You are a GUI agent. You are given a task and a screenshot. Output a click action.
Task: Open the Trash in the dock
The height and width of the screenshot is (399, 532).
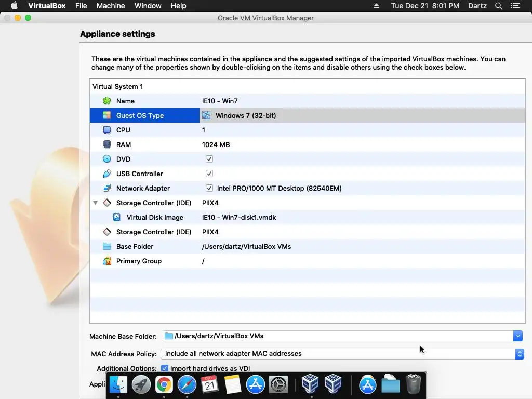(413, 384)
